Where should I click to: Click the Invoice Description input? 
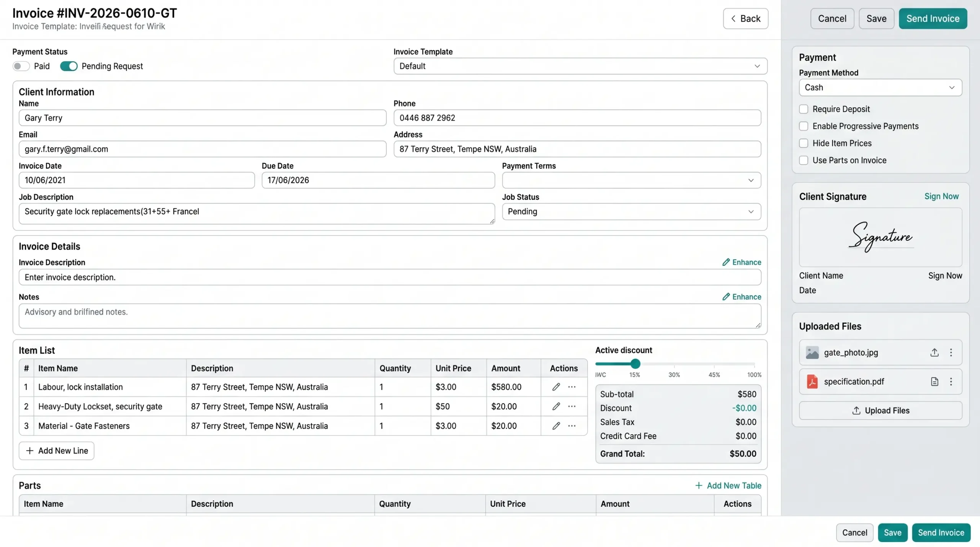point(390,277)
